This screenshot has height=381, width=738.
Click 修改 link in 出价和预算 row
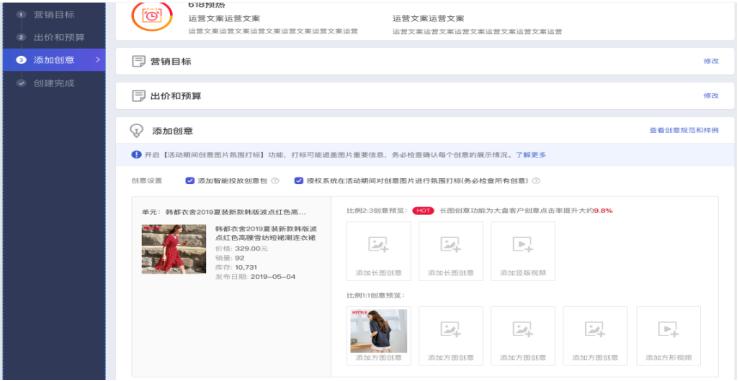711,96
